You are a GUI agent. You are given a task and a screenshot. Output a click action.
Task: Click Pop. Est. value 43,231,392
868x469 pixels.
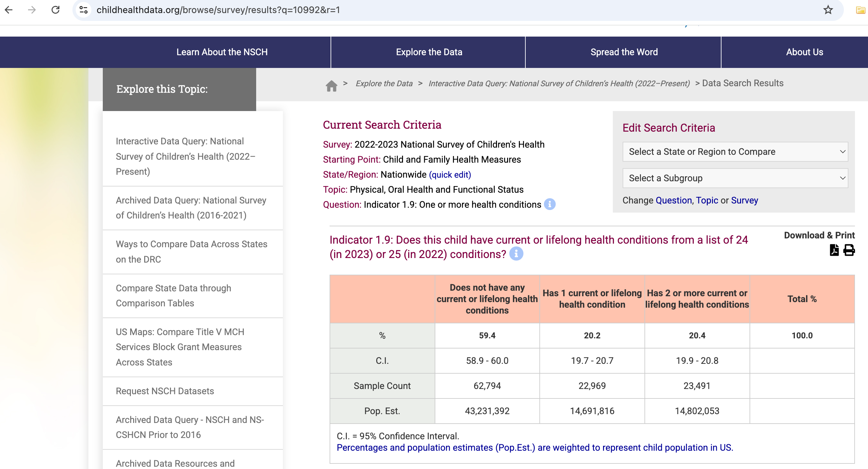[x=487, y=411]
